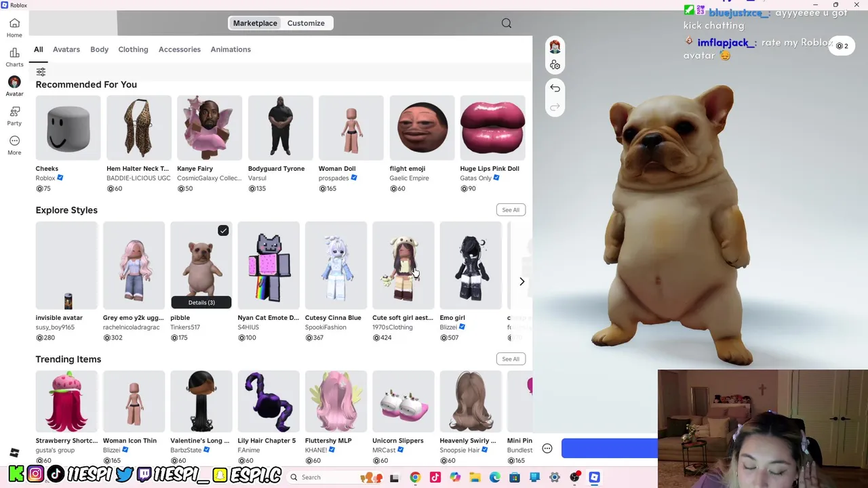This screenshot has height=488, width=868.
Task: Open Valentine's Long hair trending item
Action: [201, 401]
